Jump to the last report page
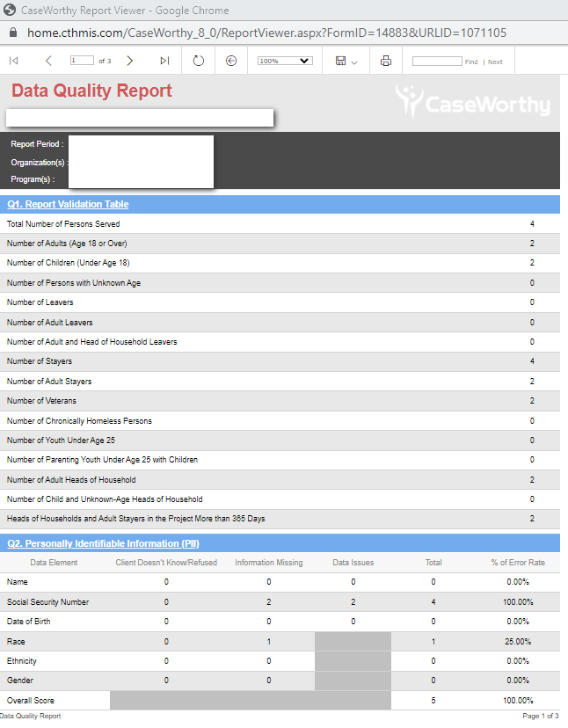The height and width of the screenshot is (728, 568). [x=164, y=61]
